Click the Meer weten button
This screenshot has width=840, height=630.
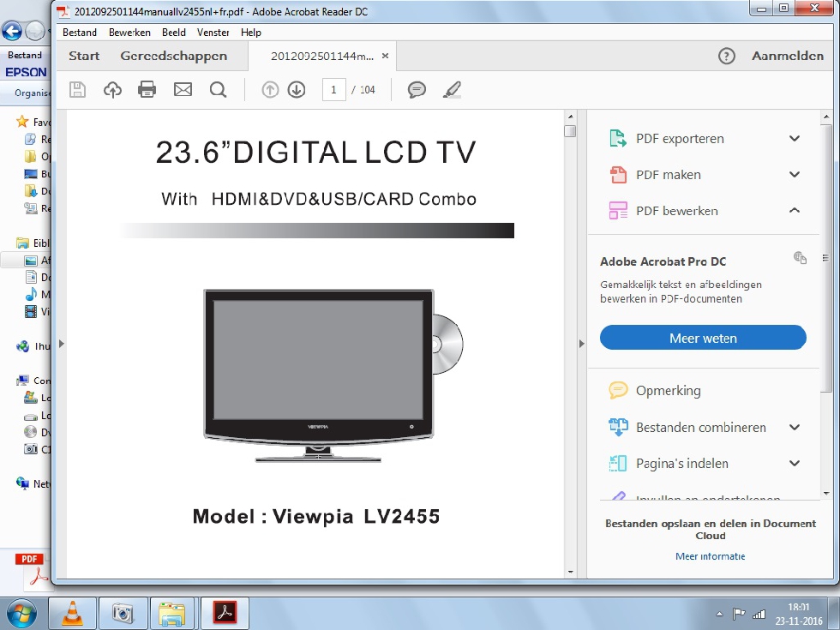tap(703, 338)
